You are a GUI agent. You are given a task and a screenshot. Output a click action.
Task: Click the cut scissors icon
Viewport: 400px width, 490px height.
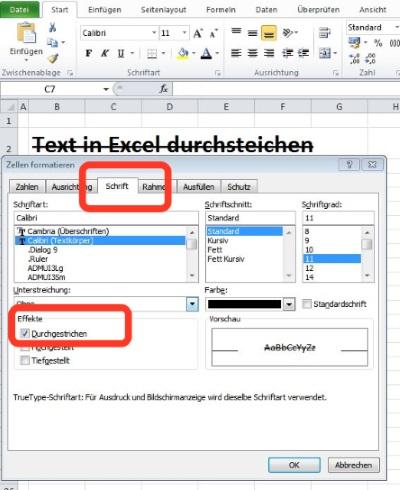coord(52,27)
